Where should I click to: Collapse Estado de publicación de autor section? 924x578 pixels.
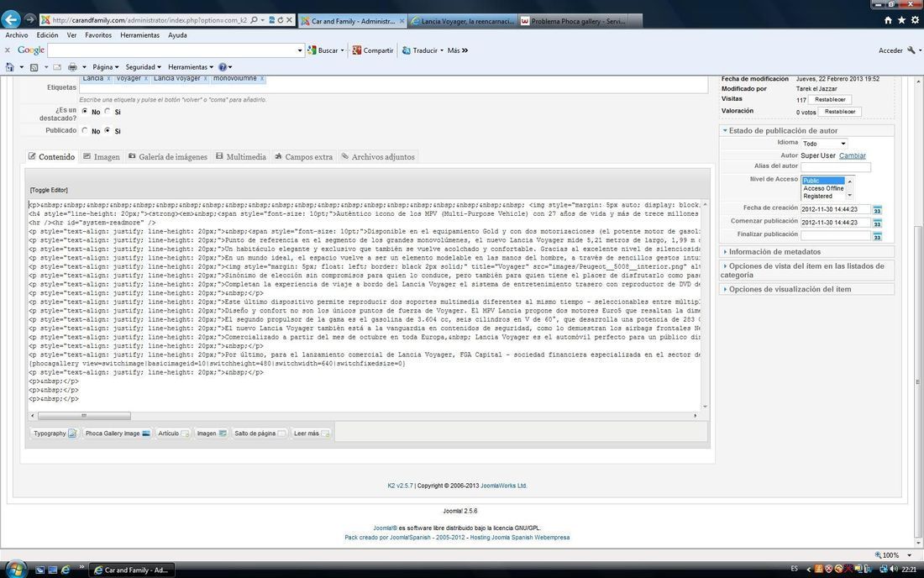(783, 131)
